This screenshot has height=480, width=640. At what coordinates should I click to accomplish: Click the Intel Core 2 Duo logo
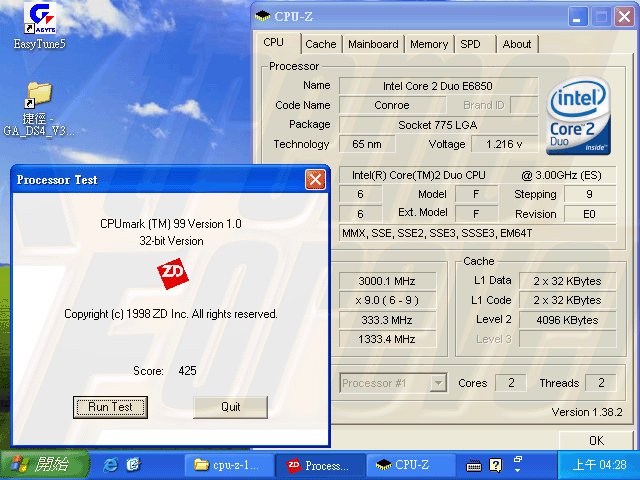(578, 116)
